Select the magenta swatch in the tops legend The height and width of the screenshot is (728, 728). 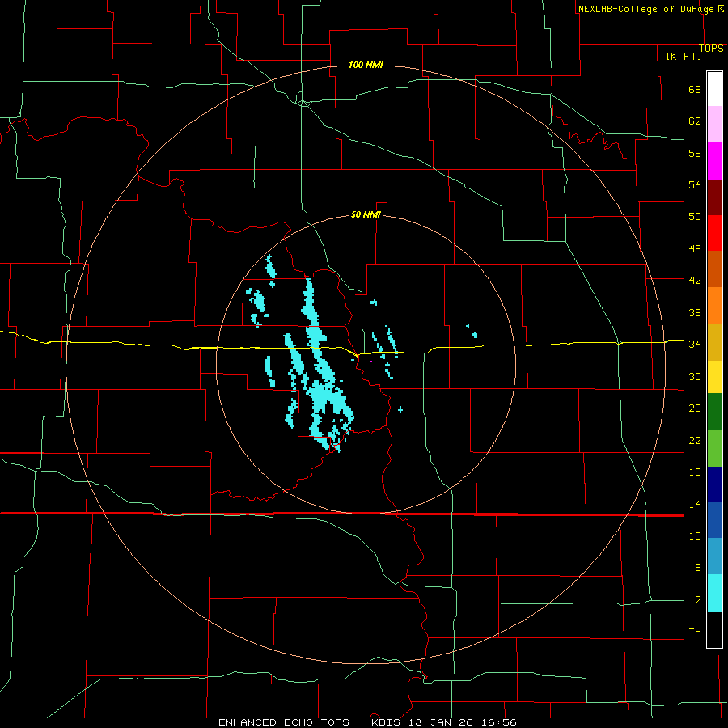(x=714, y=161)
